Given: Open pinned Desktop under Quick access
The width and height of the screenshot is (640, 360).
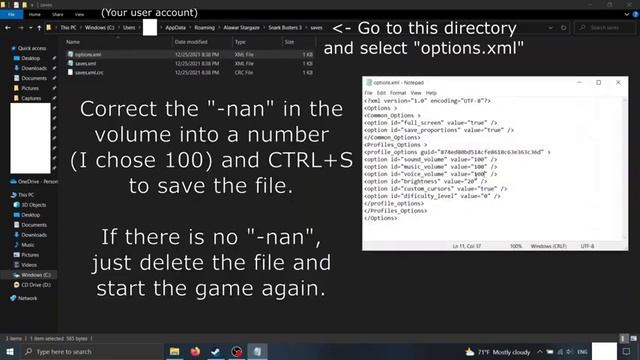Looking at the screenshot, I should tap(31, 58).
